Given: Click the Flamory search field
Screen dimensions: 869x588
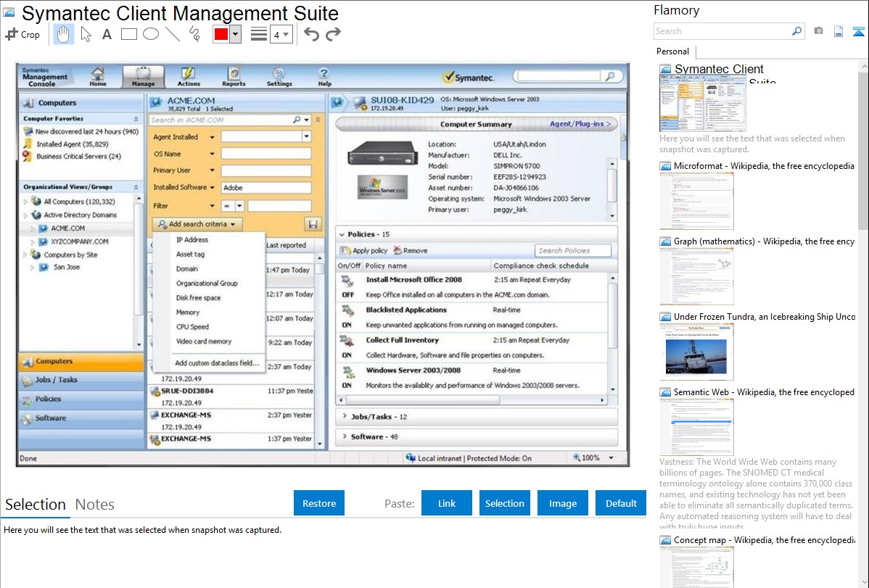Looking at the screenshot, I should [x=722, y=31].
